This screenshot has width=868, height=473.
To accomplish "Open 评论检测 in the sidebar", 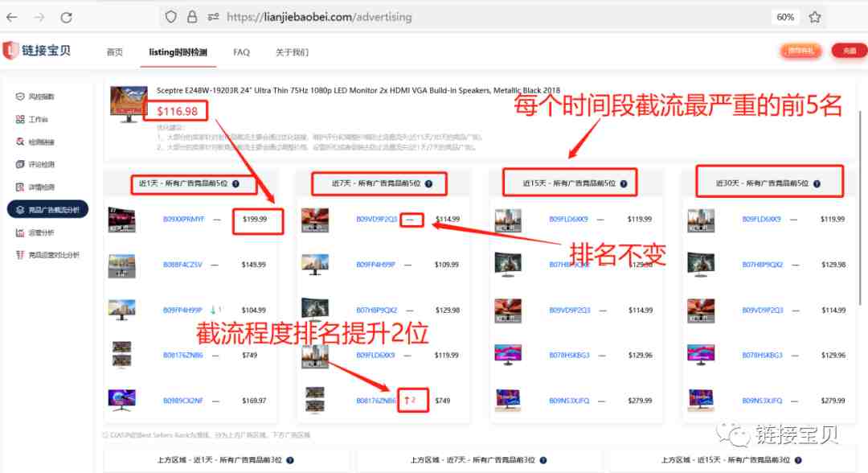I will coord(35,164).
